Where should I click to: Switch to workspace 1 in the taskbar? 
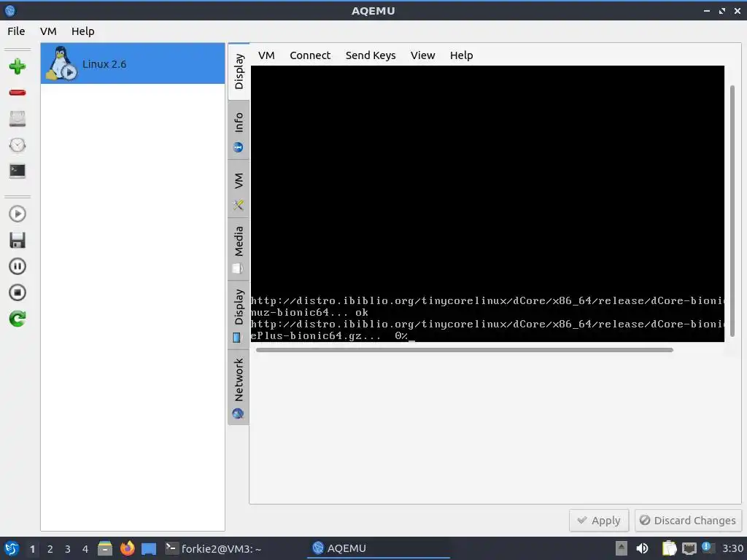coord(32,549)
